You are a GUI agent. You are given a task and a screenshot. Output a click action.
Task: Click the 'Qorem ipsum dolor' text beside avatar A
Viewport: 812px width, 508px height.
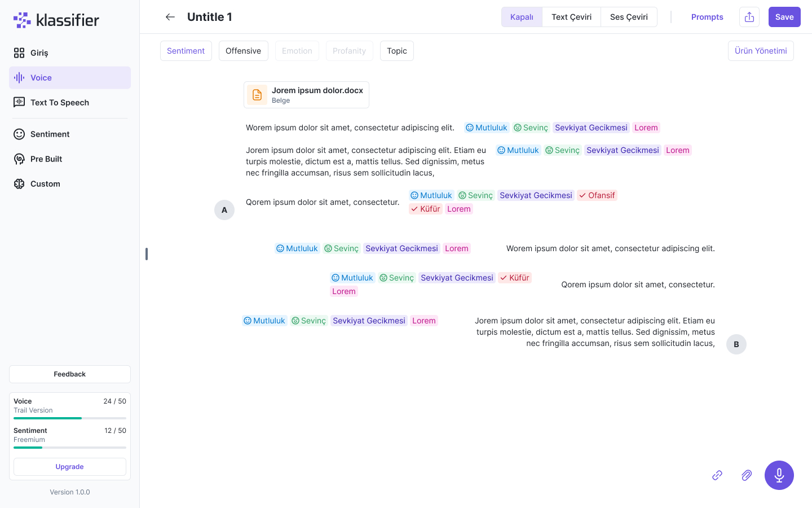(x=323, y=202)
